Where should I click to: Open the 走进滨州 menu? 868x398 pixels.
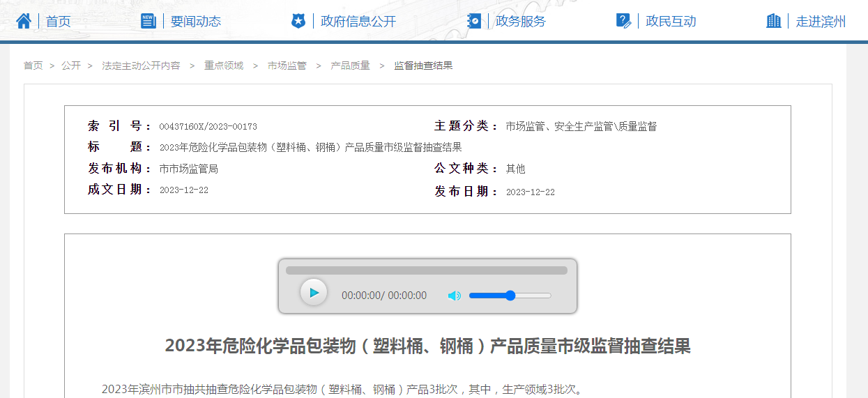[x=821, y=22]
